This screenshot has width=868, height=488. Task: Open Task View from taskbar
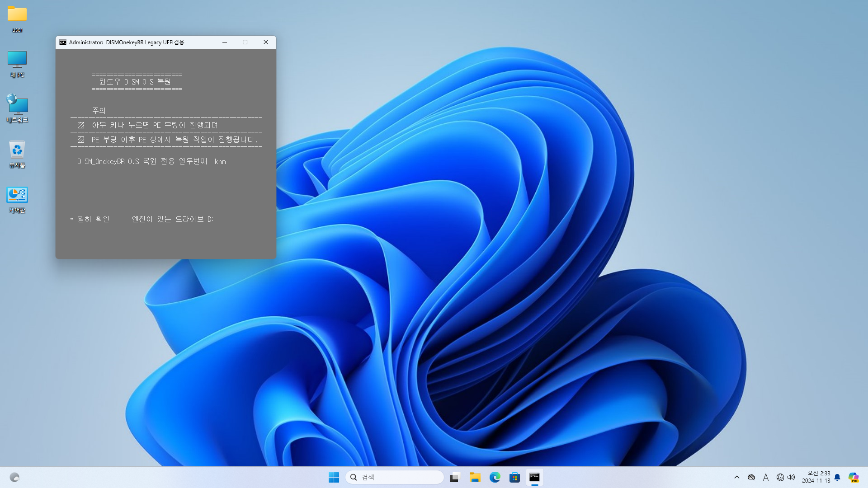pos(455,477)
